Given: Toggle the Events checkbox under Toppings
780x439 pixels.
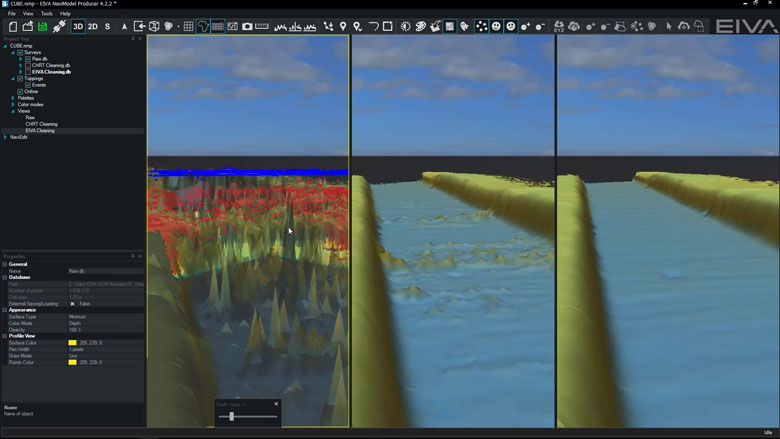Looking at the screenshot, I should pos(28,85).
